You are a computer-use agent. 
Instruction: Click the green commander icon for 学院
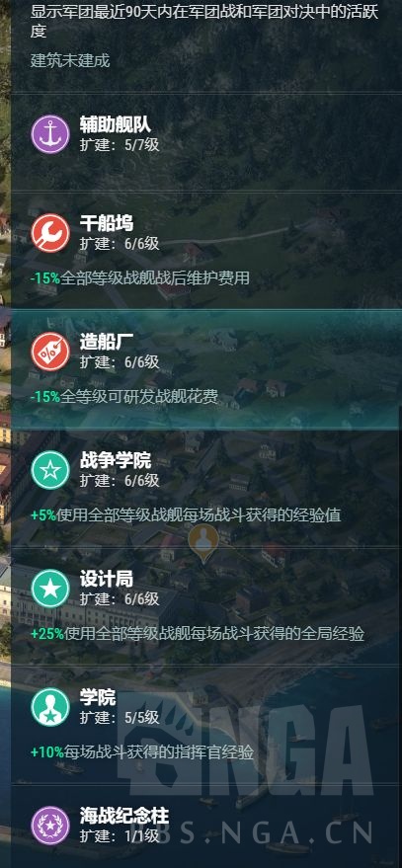click(50, 707)
